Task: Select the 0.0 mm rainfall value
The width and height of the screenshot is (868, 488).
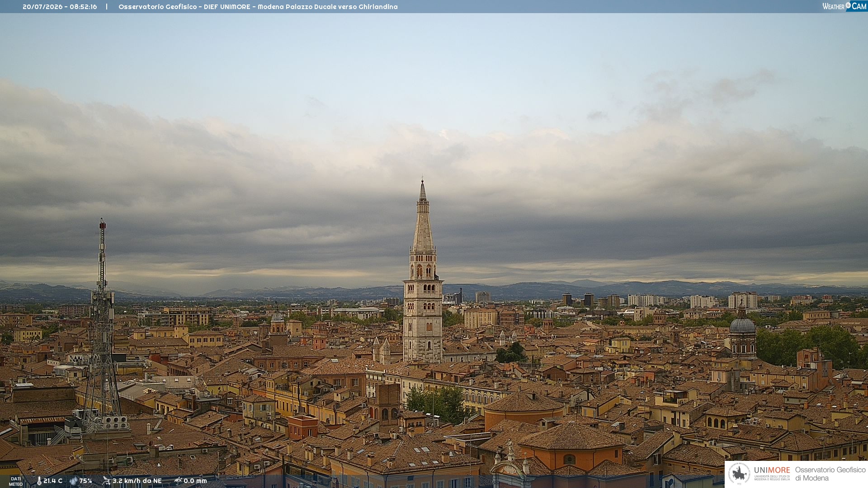Action: pyautogui.click(x=195, y=481)
